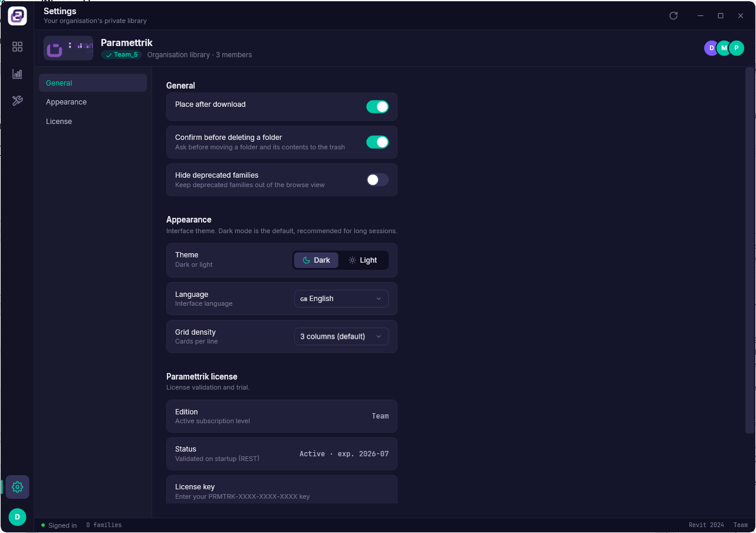Image resolution: width=756 pixels, height=533 pixels.
Task: Toggle Place after download switch
Action: (x=377, y=107)
